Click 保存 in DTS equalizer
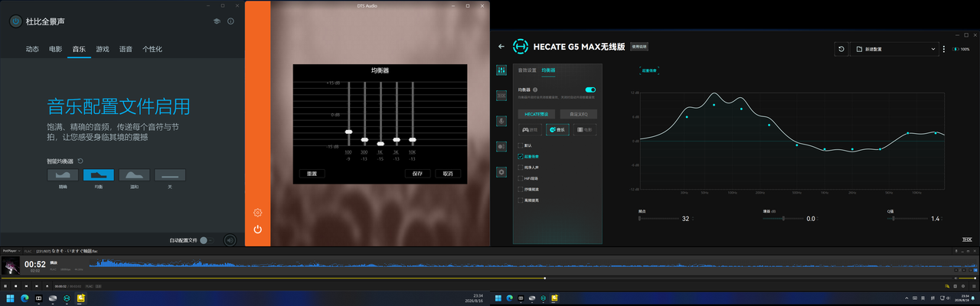 [x=417, y=174]
